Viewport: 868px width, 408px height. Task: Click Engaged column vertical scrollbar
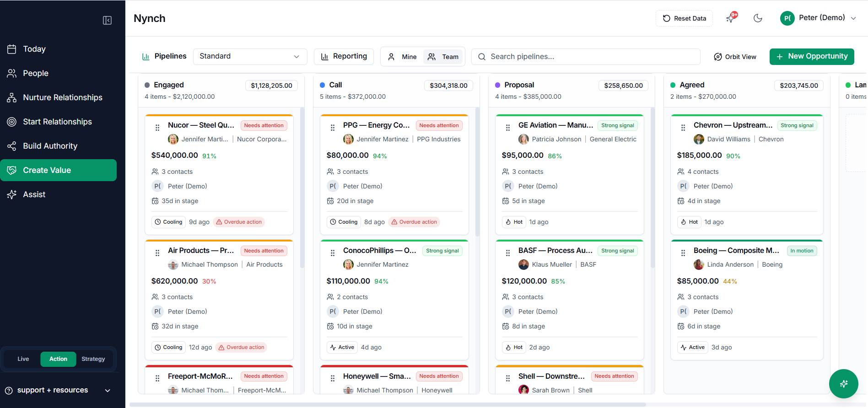[x=302, y=188]
